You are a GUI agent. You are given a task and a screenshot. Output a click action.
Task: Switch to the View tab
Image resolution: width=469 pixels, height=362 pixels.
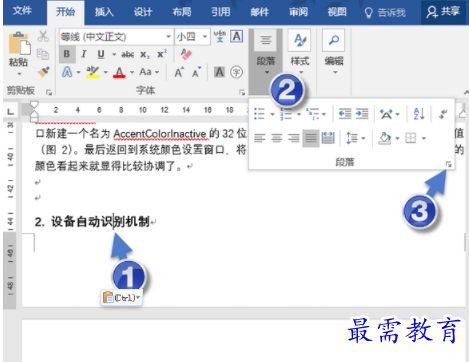337,12
